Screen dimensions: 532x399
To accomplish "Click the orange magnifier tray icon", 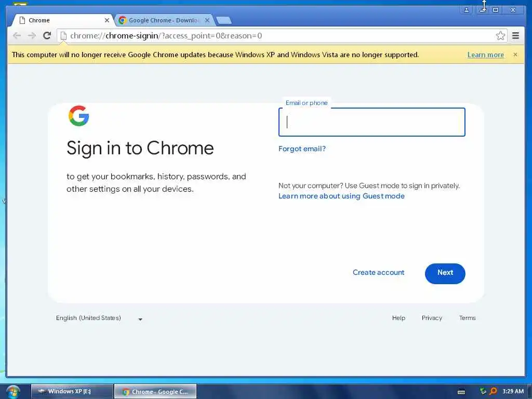I will point(494,391).
